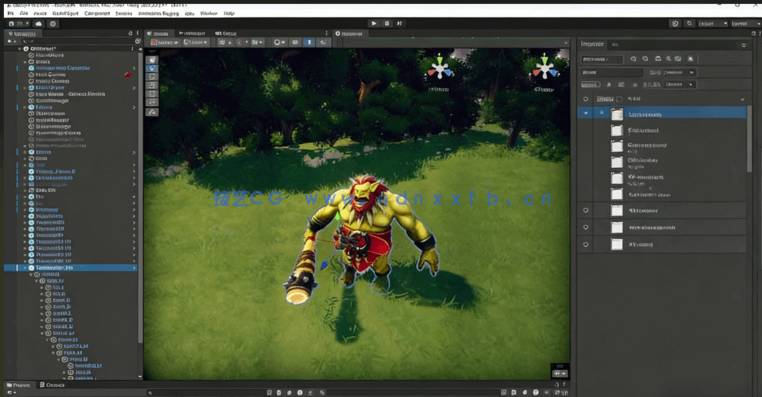Open the Hierarchy panel three-dot options menu

click(138, 34)
